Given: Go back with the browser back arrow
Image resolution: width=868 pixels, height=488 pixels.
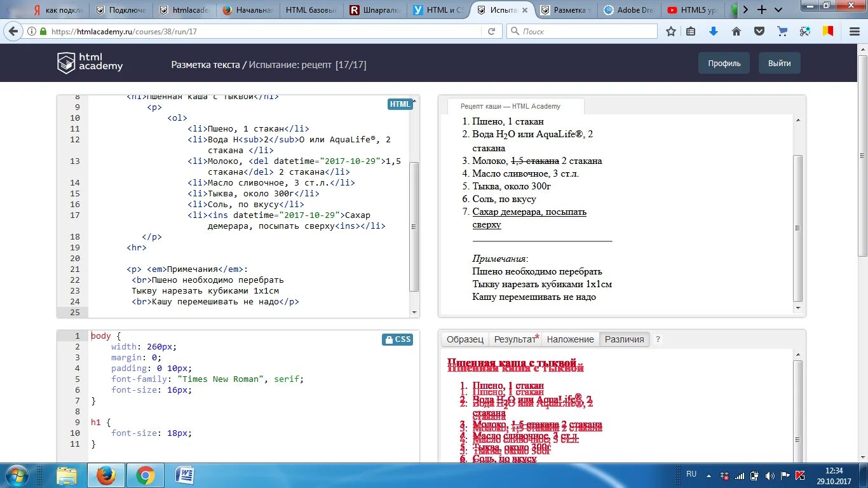Looking at the screenshot, I should point(13,31).
